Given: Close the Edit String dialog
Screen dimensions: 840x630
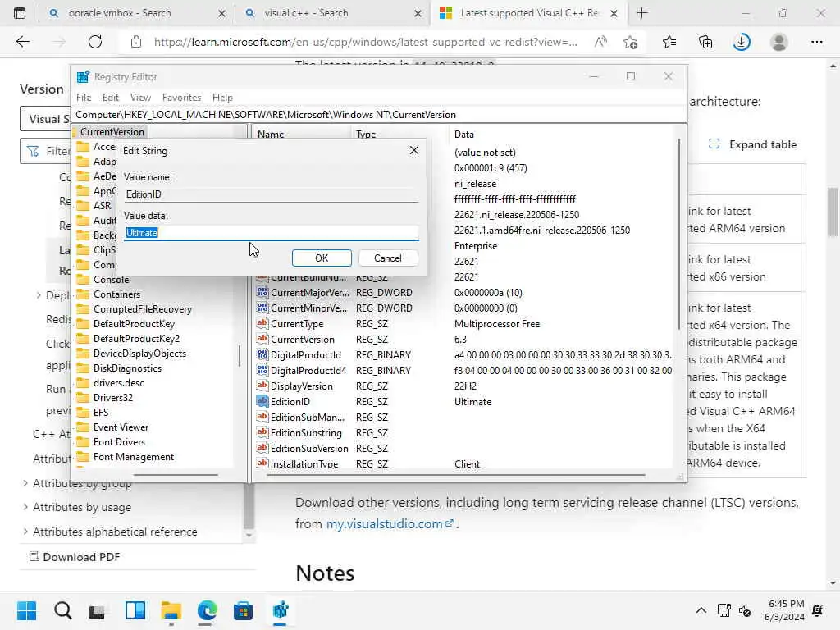Looking at the screenshot, I should pyautogui.click(x=414, y=151).
